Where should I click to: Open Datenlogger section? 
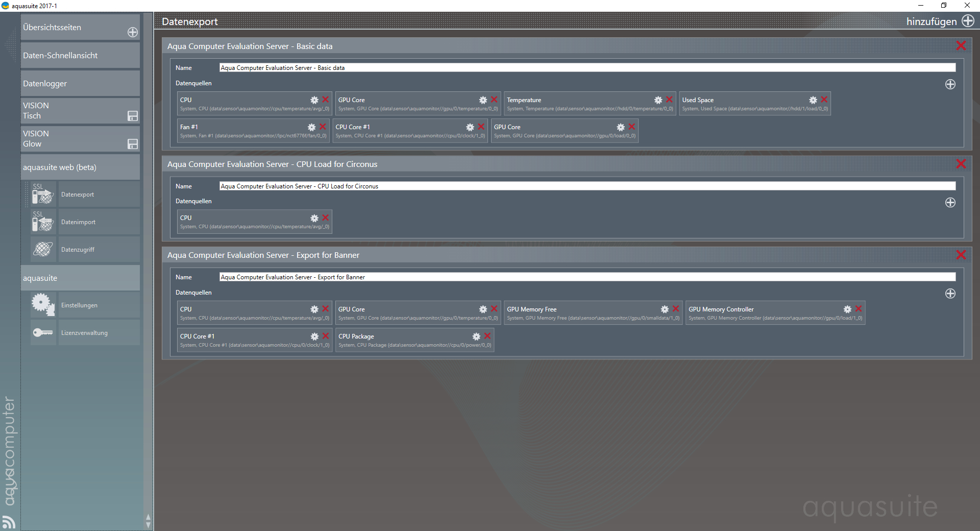(80, 83)
